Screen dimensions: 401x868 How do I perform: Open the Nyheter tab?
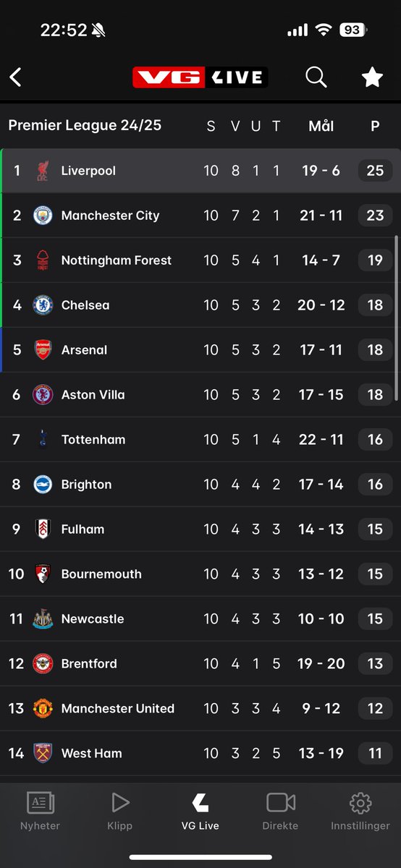pos(41,811)
